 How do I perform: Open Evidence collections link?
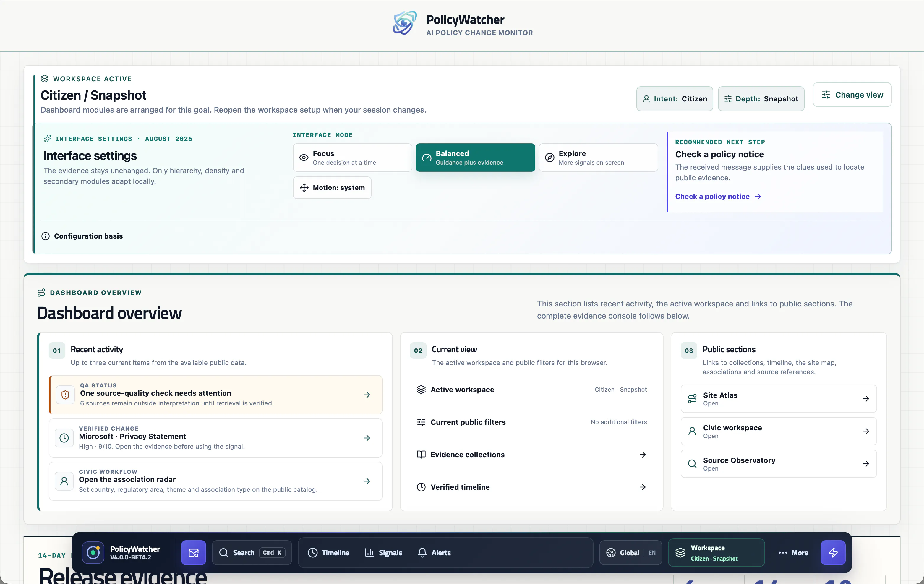click(531, 454)
